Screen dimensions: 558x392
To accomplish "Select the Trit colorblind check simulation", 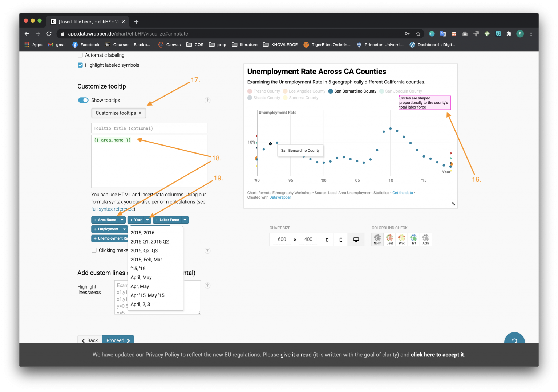I will 413,239.
